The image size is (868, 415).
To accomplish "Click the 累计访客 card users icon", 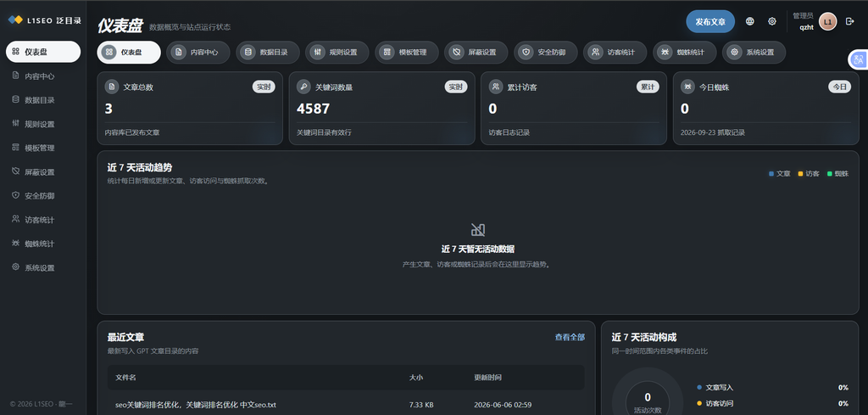I will (496, 87).
